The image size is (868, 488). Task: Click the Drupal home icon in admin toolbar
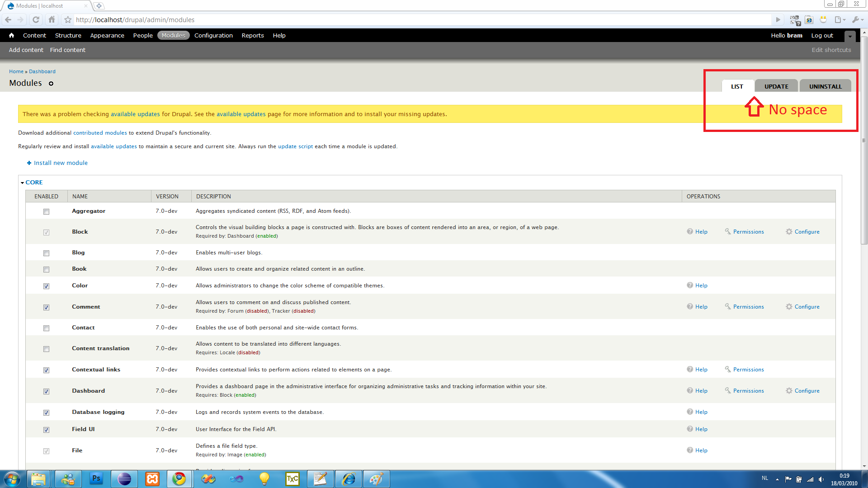[x=11, y=35]
